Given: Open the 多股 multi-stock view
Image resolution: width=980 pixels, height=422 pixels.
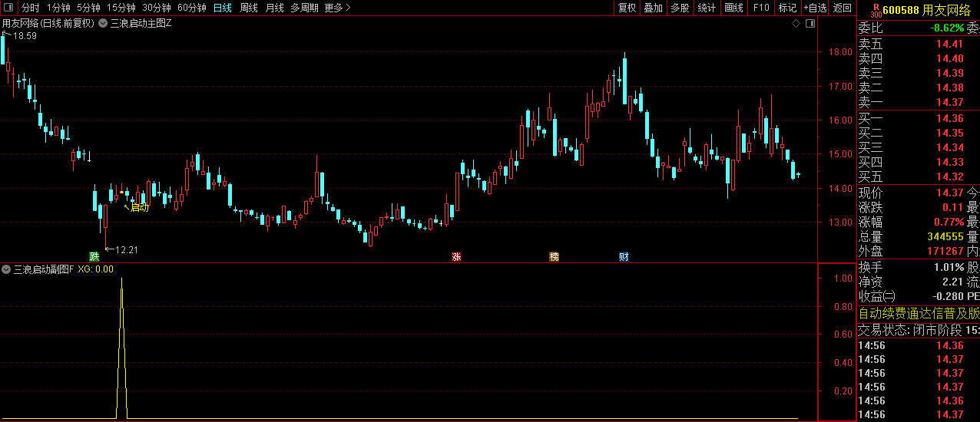Looking at the screenshot, I should [x=680, y=8].
